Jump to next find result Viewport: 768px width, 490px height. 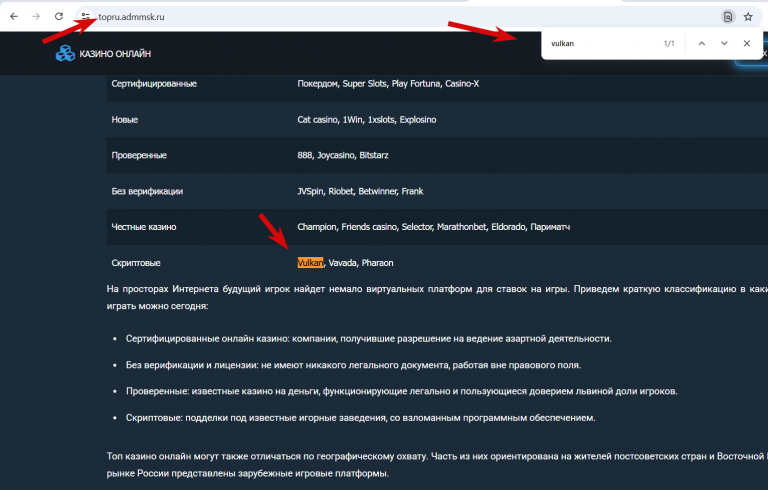tap(724, 44)
